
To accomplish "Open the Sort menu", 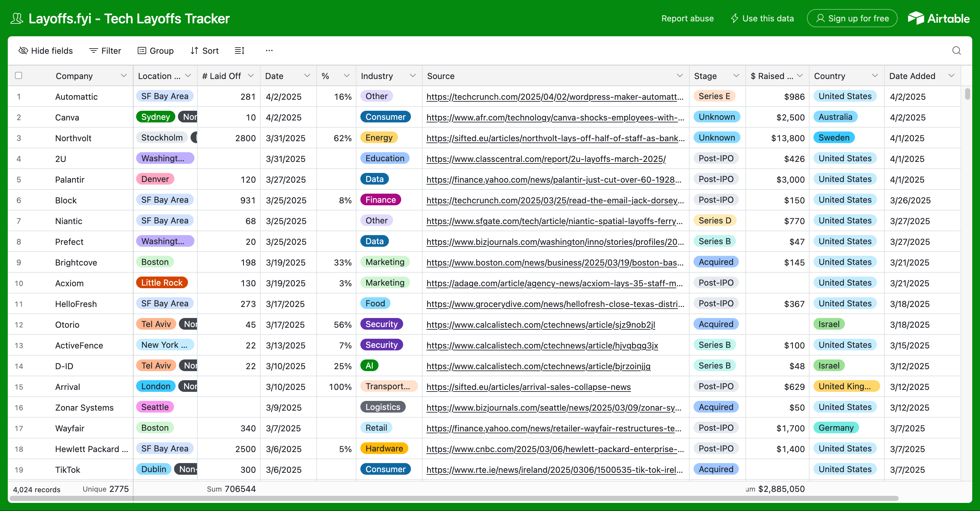I will pyautogui.click(x=205, y=51).
